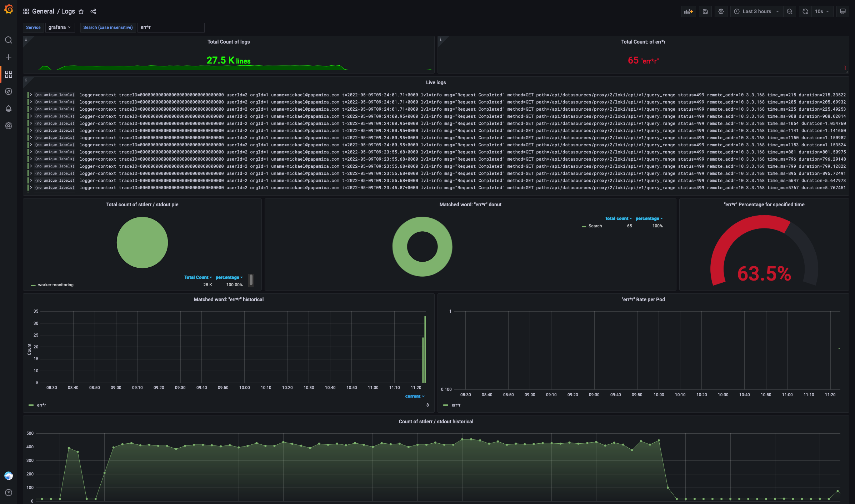Open the Alerting bell icon
855x504 pixels.
pos(9,109)
